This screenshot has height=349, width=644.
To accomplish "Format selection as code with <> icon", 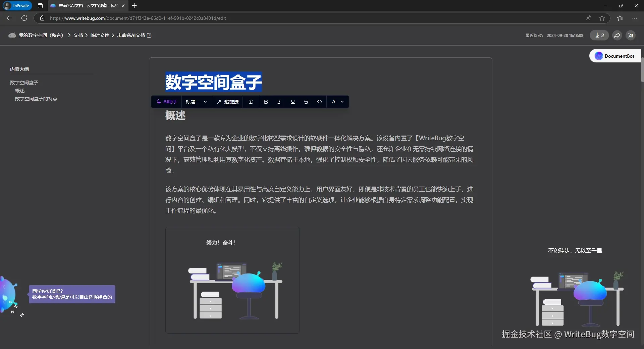I will [x=319, y=102].
